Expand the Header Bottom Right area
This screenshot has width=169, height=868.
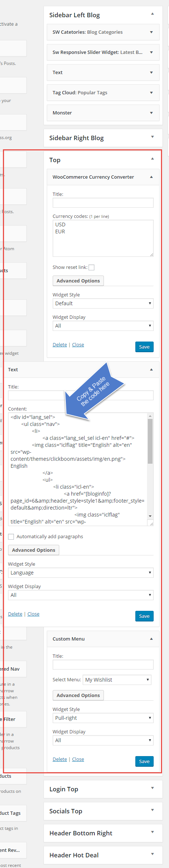click(153, 832)
